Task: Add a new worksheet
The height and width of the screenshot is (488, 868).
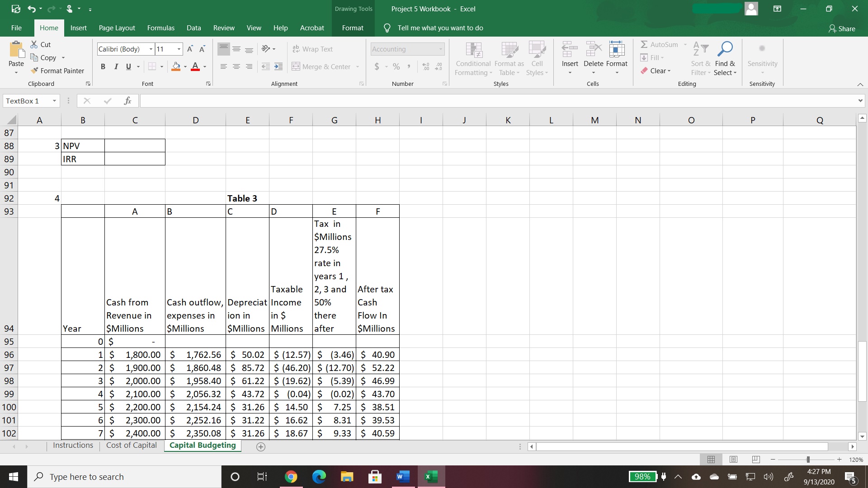Action: tap(261, 447)
